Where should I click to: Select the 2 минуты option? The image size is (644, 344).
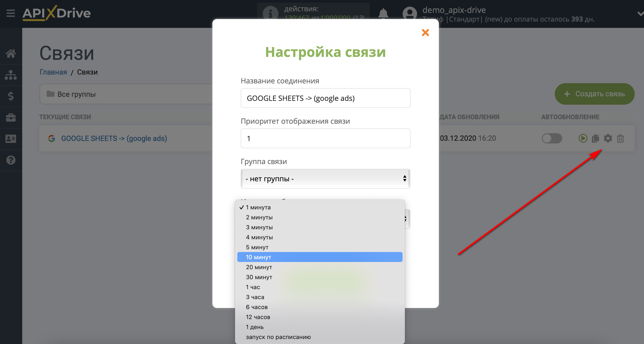320,217
